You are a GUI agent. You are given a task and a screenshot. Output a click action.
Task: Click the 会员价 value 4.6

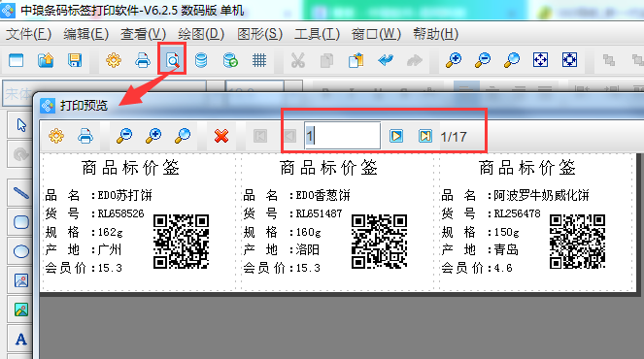point(503,269)
